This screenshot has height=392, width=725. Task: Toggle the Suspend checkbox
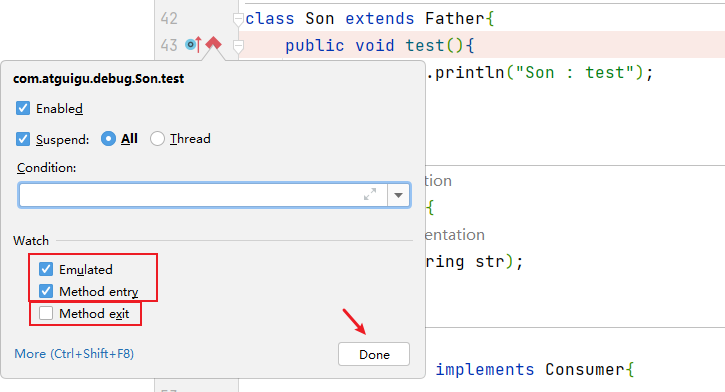tap(23, 139)
